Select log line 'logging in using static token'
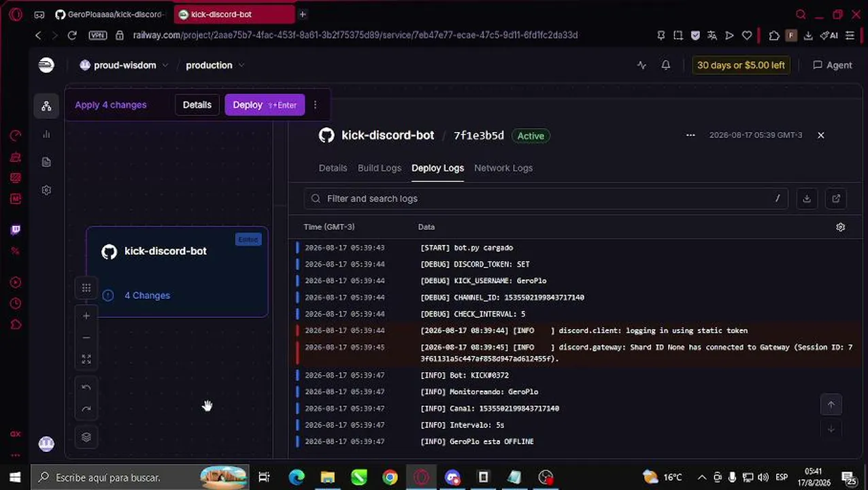The image size is (868, 490). coord(575,330)
